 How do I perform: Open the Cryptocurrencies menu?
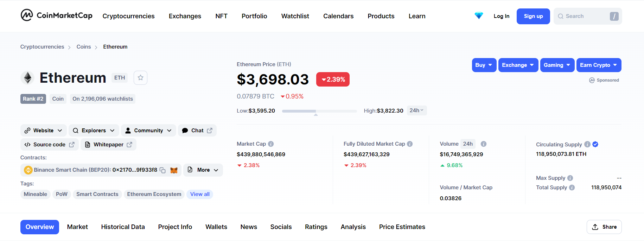click(128, 16)
